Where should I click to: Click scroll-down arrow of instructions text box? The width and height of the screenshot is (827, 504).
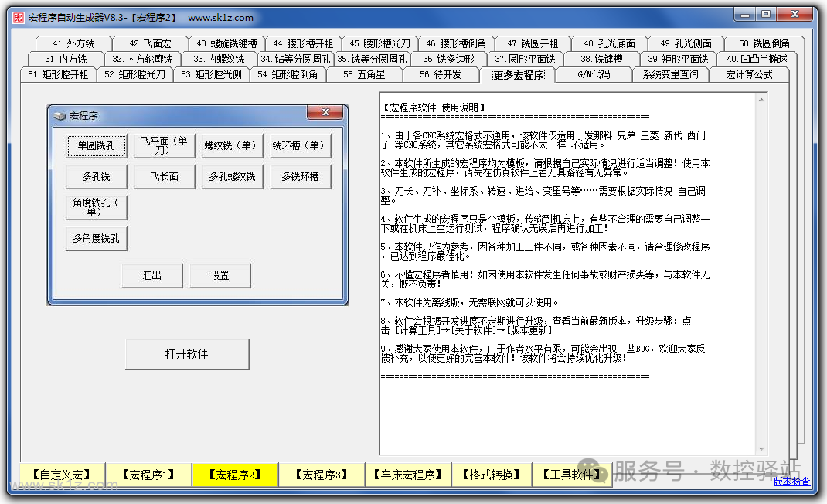761,449
